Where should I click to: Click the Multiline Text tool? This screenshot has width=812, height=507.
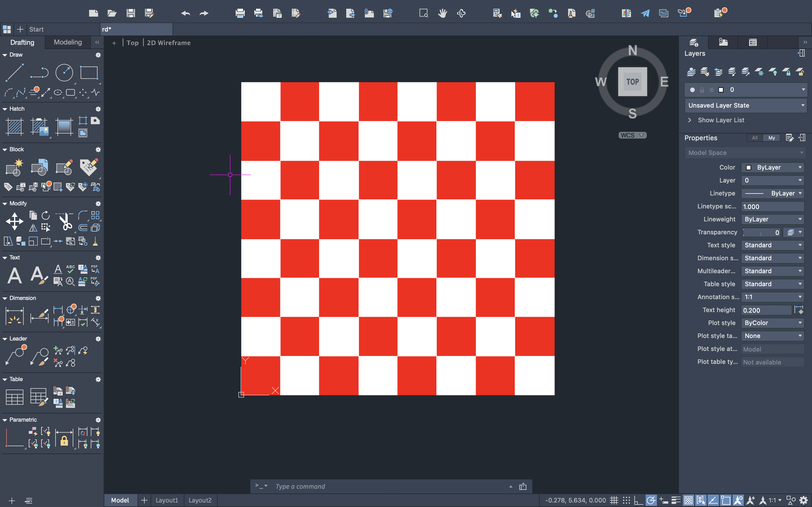(x=14, y=276)
